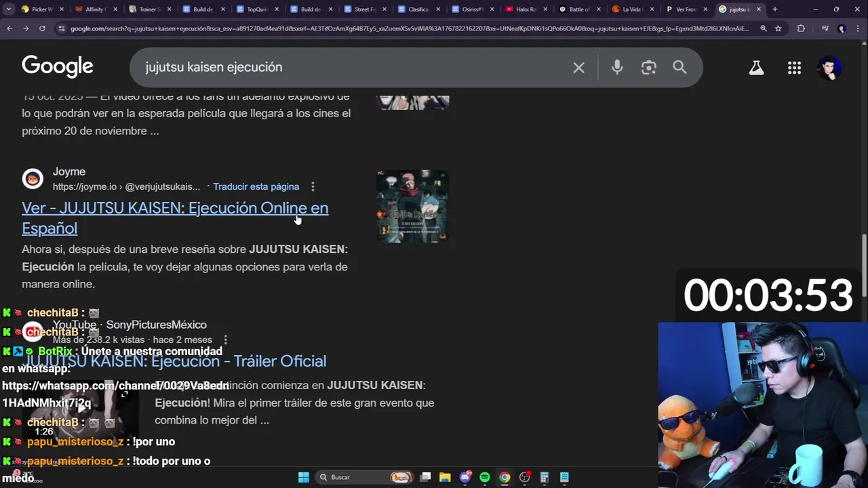
Task: Search by image with Google Lens icon
Action: point(649,67)
